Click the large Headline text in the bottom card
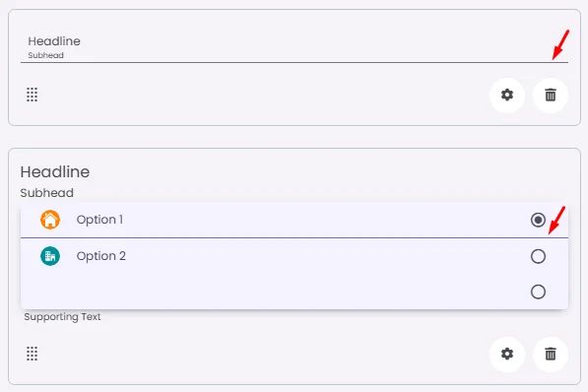 click(x=55, y=172)
